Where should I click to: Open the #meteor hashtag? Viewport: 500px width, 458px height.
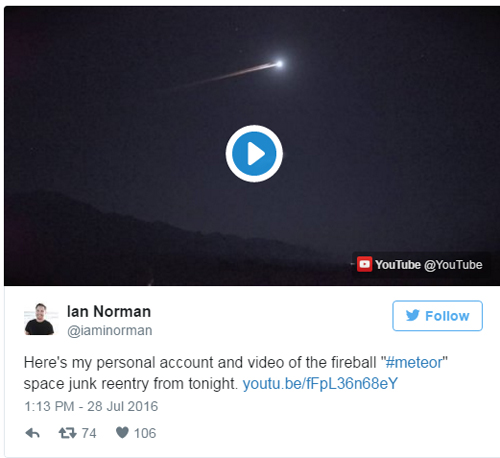(414, 362)
